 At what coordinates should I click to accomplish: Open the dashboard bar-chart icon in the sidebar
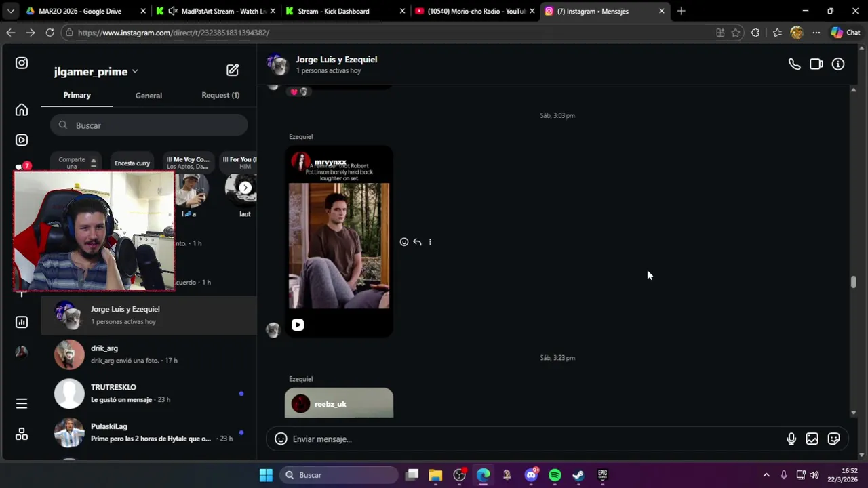coord(22,322)
